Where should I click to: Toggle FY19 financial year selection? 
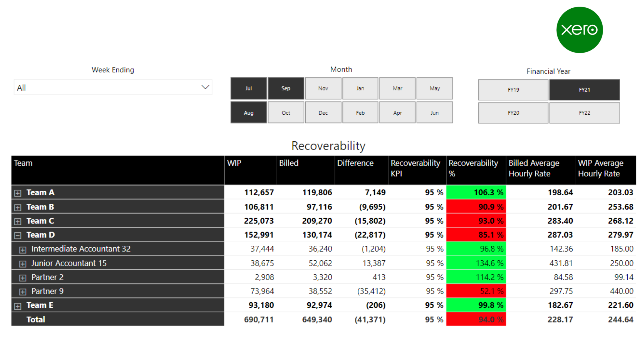point(513,89)
